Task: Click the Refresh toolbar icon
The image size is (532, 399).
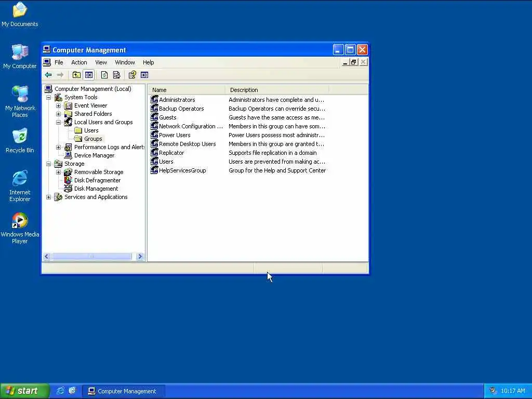Action: (x=104, y=75)
